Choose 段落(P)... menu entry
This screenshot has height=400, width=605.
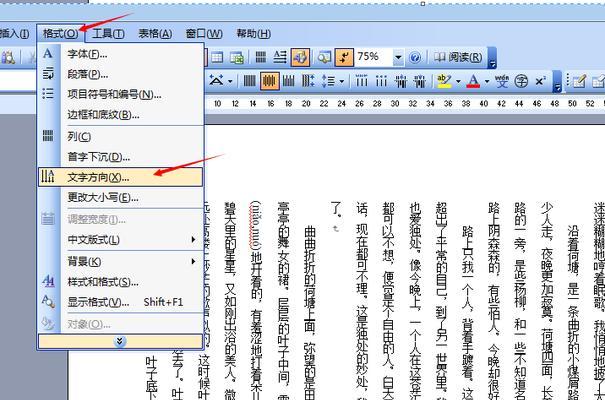point(120,74)
